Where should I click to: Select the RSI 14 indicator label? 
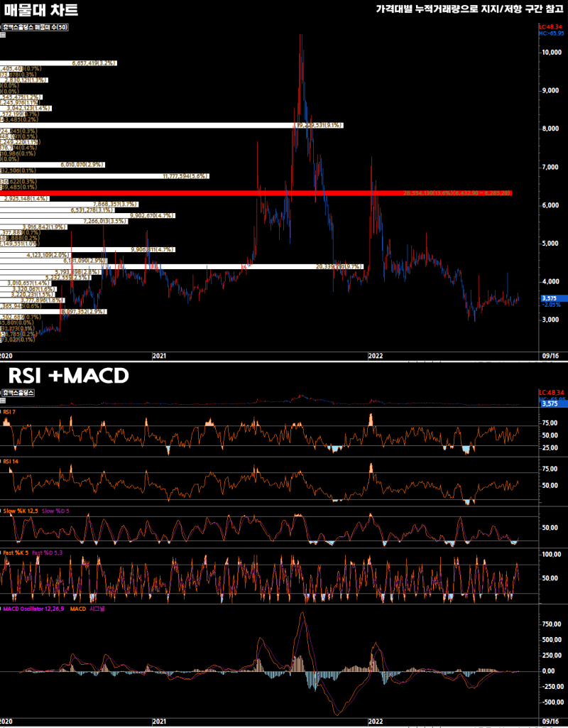click(x=11, y=463)
